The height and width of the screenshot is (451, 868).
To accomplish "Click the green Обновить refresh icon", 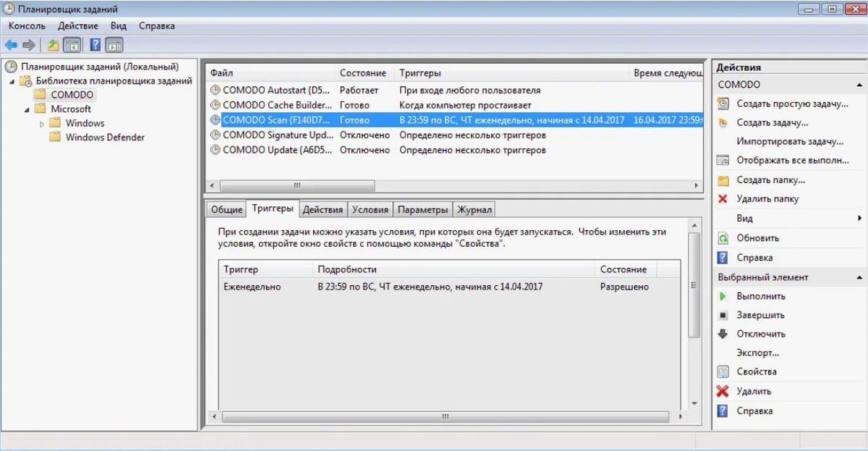I will coord(723,238).
